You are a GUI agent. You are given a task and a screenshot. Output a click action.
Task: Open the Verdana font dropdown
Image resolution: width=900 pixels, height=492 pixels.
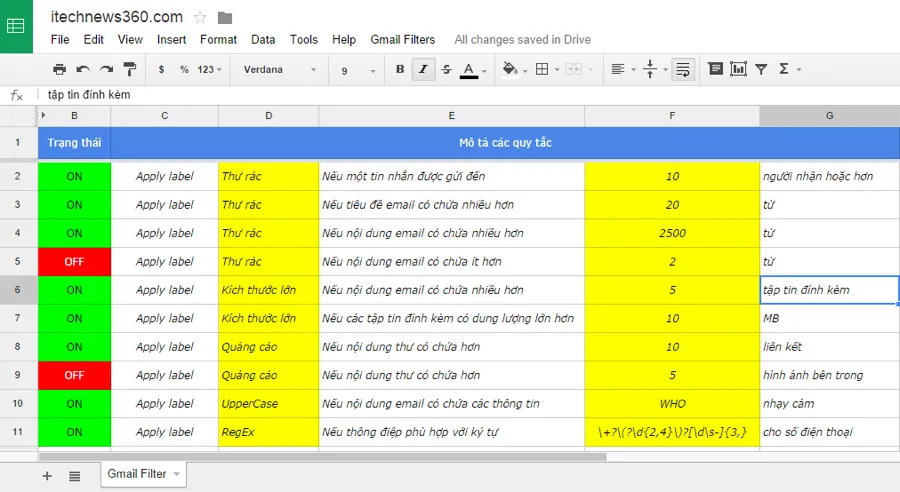[280, 69]
